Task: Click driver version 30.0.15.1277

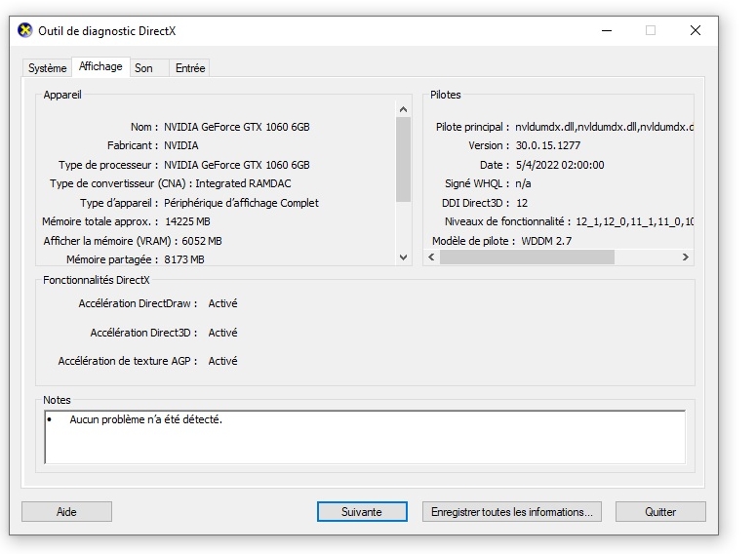Action: coord(547,145)
